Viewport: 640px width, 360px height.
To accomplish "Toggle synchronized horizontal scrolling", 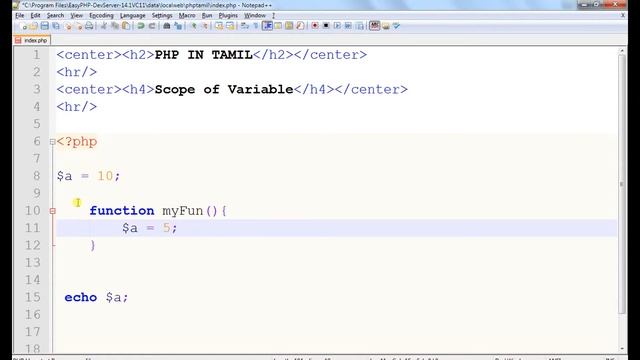I will [230, 26].
